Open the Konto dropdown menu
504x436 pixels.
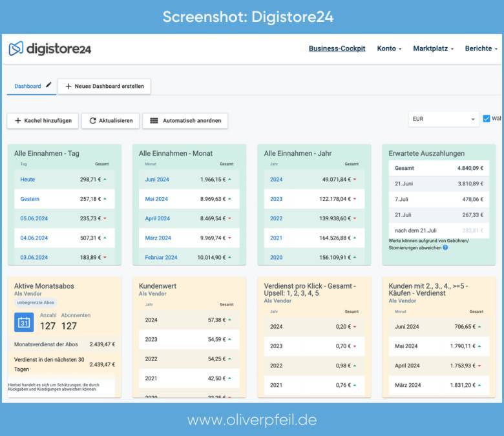pyautogui.click(x=389, y=48)
